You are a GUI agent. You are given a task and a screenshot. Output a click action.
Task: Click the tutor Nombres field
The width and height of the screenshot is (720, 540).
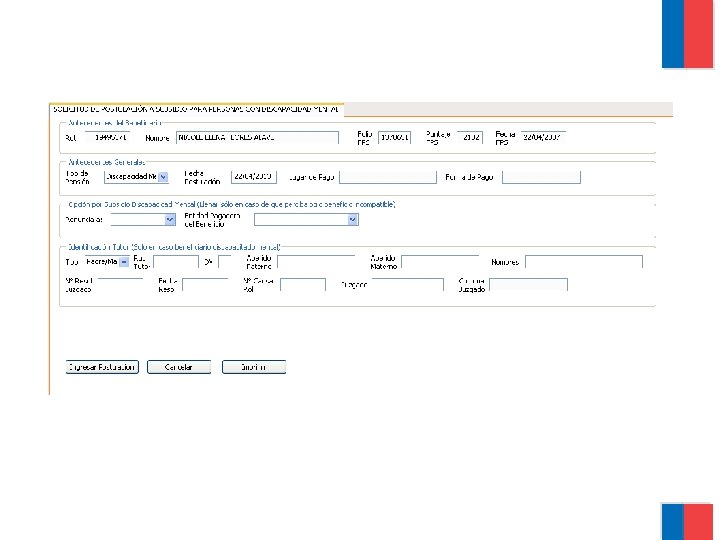coord(584,262)
